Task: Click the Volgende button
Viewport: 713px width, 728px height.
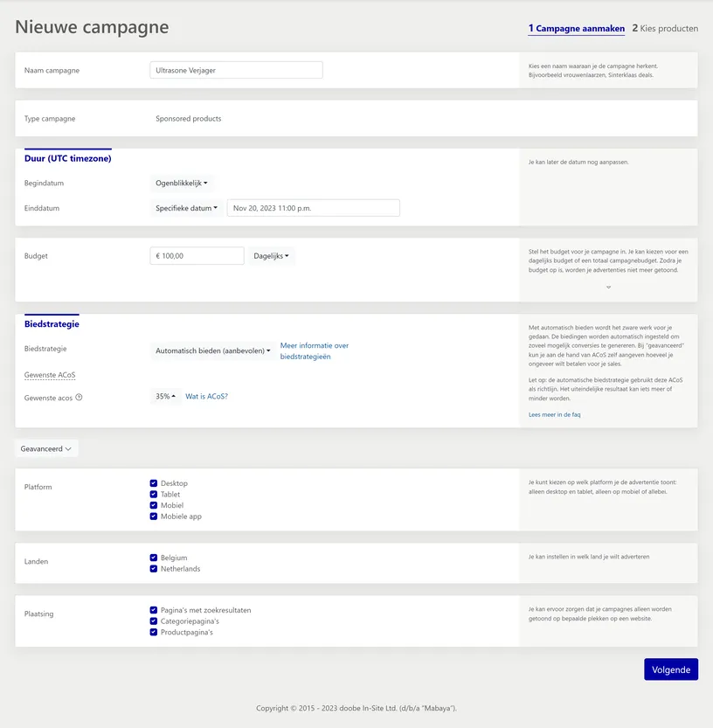Action: pos(671,669)
